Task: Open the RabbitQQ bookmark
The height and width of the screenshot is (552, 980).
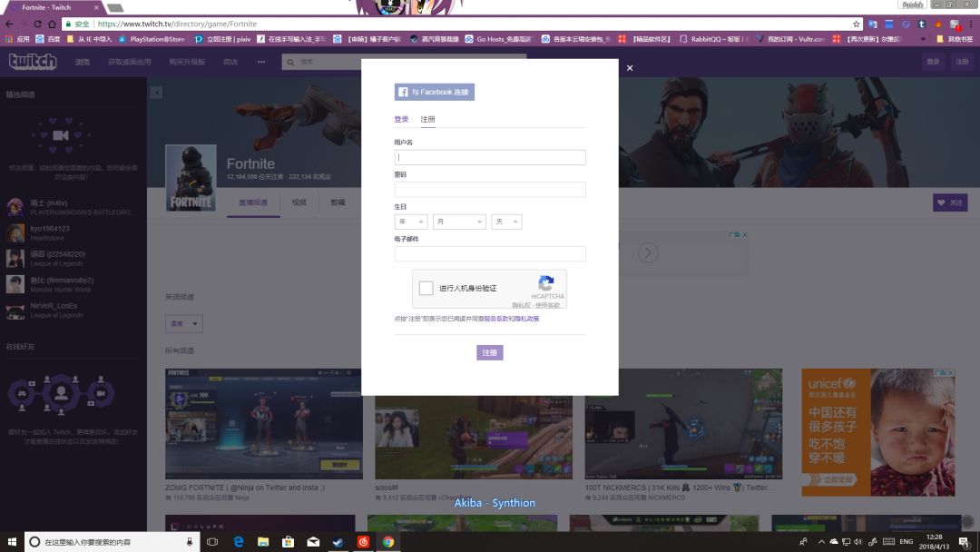Action: point(713,39)
